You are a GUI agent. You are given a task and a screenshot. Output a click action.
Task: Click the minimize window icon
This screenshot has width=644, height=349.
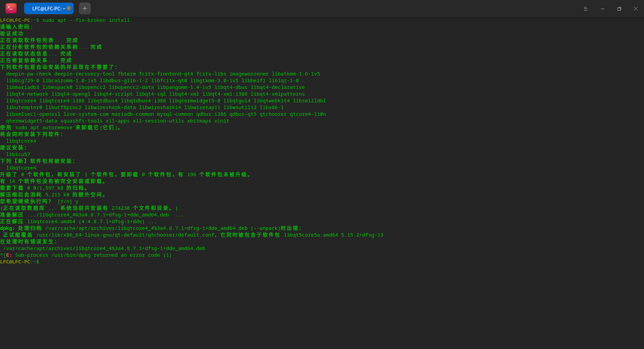tap(602, 8)
